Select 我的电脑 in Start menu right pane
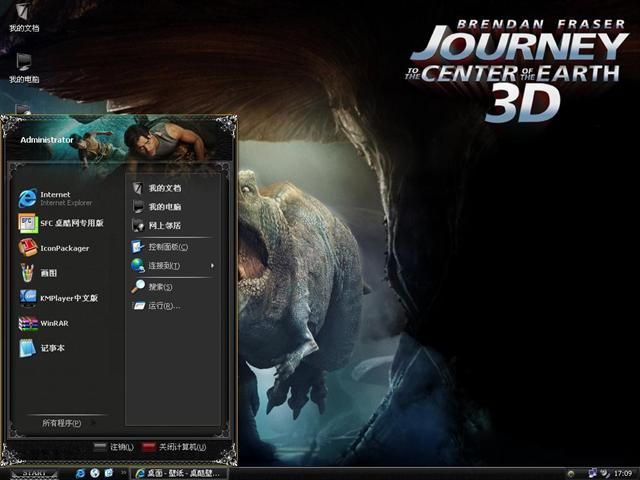 pos(163,207)
